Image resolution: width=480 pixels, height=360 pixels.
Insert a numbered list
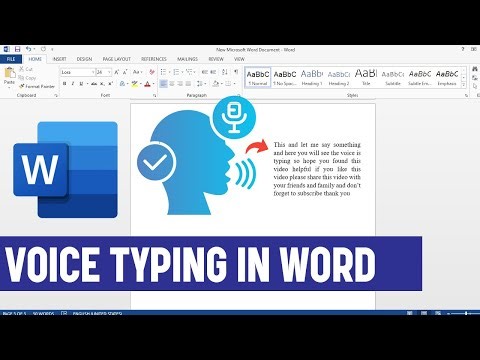point(176,72)
